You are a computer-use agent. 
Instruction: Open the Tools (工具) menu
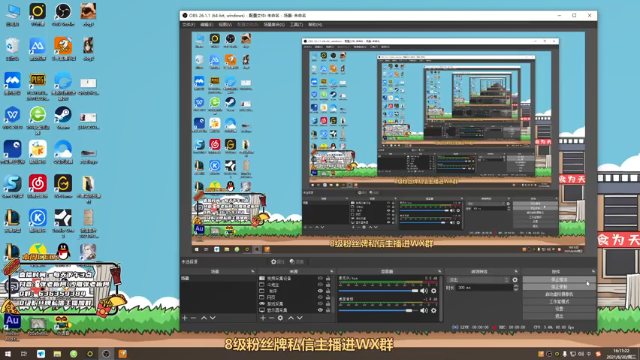[x=296, y=25]
